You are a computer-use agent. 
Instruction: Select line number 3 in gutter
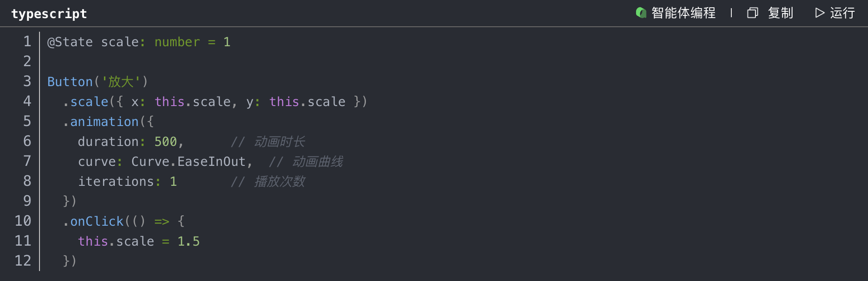click(27, 82)
